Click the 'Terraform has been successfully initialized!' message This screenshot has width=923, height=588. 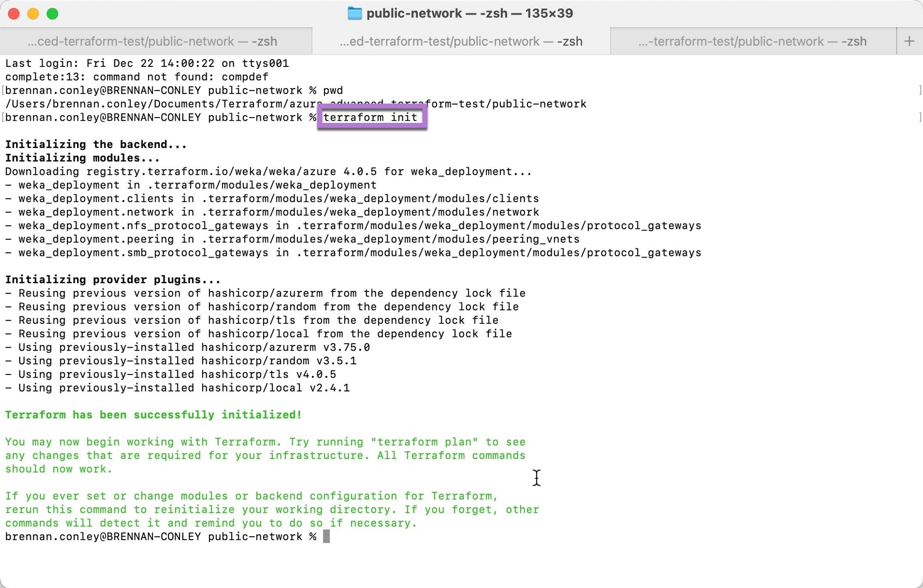tap(153, 415)
